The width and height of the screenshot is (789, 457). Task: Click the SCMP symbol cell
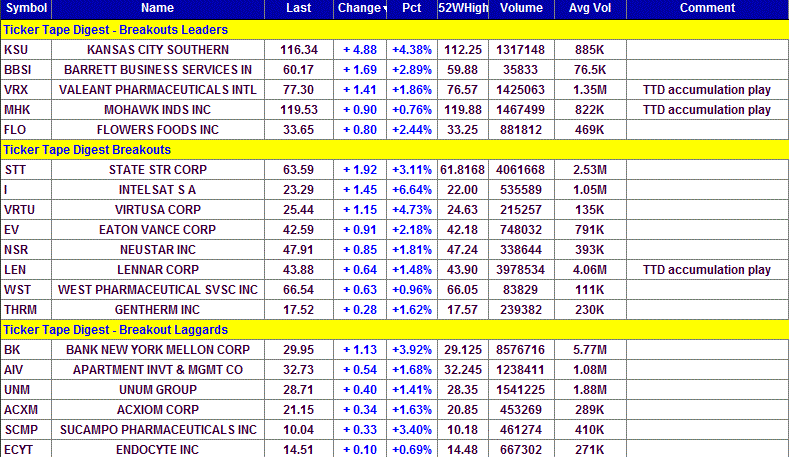(x=26, y=430)
